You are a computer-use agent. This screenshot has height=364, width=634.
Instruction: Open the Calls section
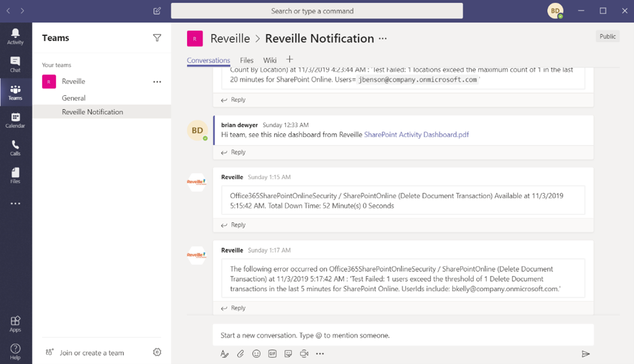click(x=16, y=148)
